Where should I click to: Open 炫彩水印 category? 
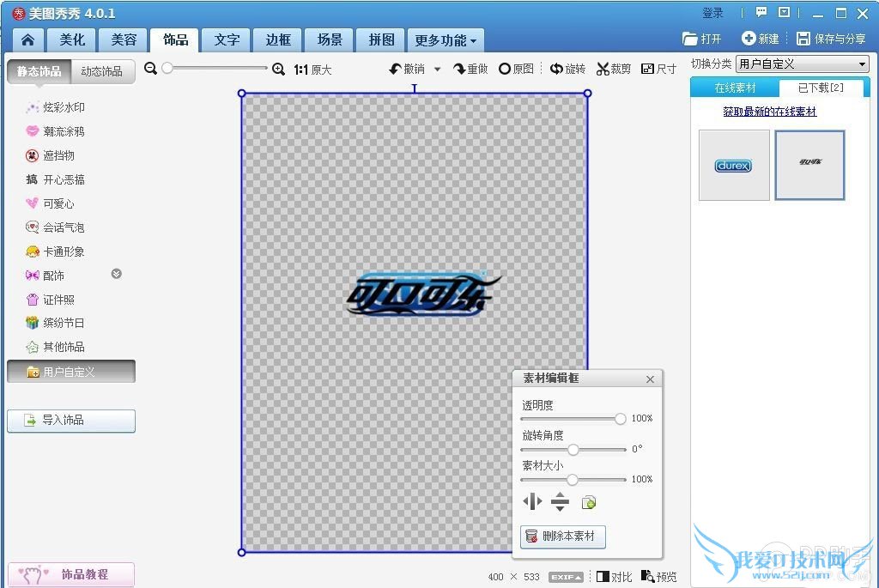click(x=56, y=107)
